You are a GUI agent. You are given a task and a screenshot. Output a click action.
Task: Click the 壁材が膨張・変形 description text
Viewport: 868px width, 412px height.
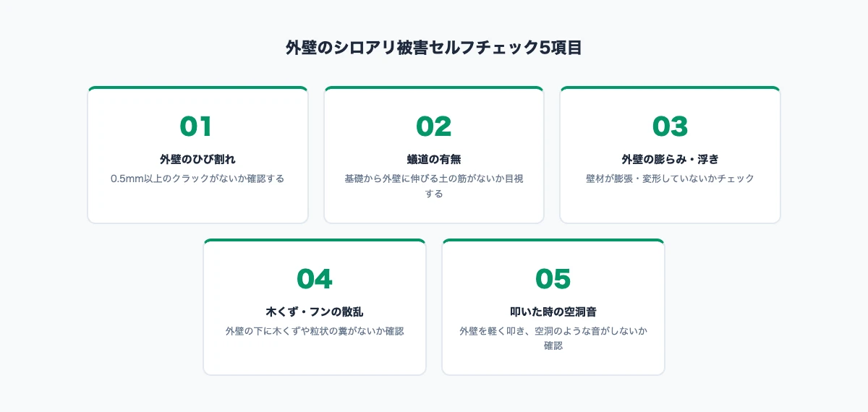pyautogui.click(x=670, y=179)
